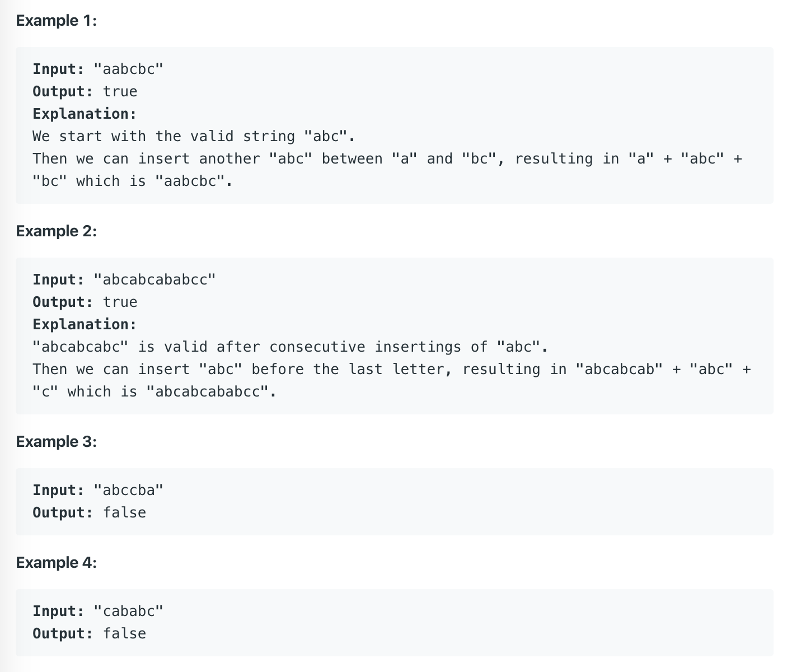Click the input string "abcabcababcc" in Example 2

[154, 280]
